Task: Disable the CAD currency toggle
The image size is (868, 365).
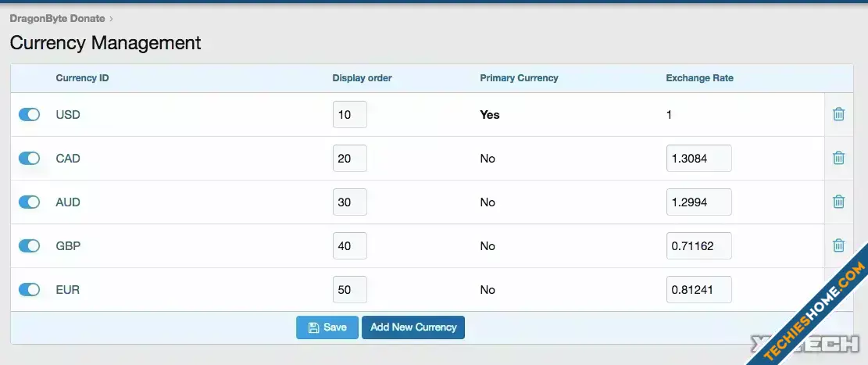Action: [x=30, y=158]
